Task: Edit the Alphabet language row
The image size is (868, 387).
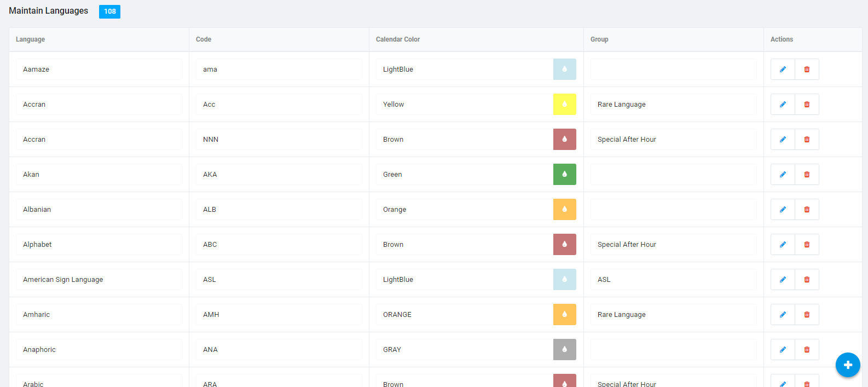Action: (783, 245)
